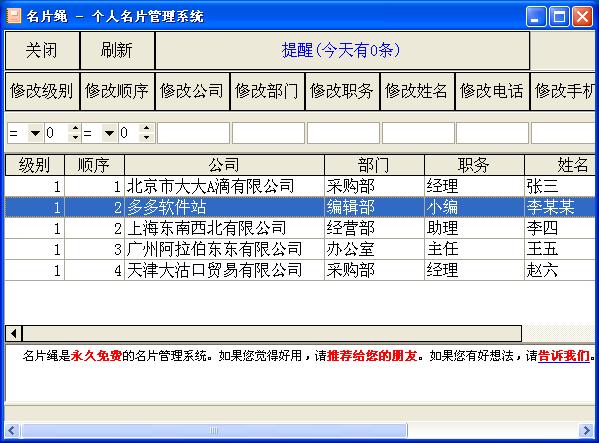599x443 pixels.
Task: Select the 上海东南西北有限公司 cell
Action: point(224,228)
